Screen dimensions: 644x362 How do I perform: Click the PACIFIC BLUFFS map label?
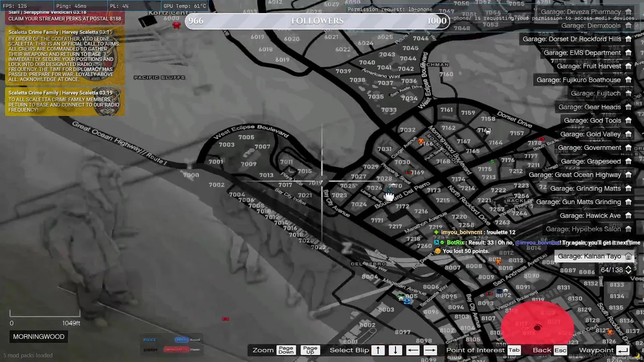[159, 77]
